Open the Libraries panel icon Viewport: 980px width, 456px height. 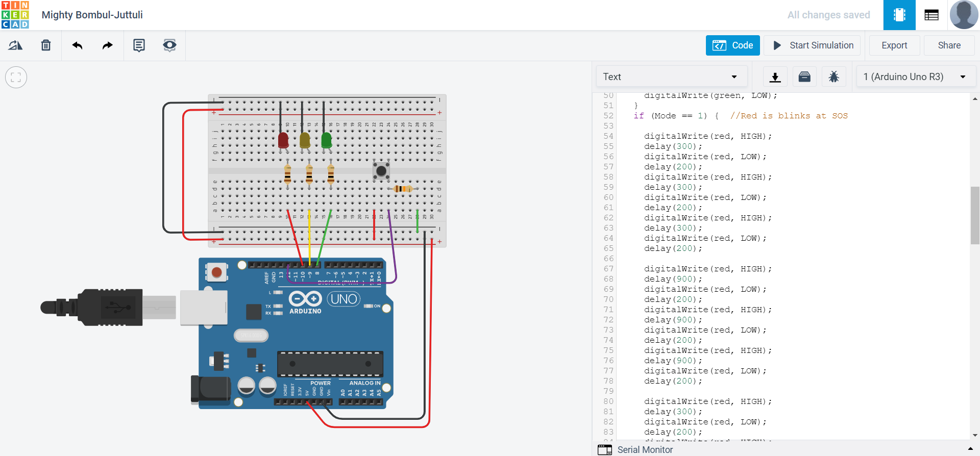(804, 77)
